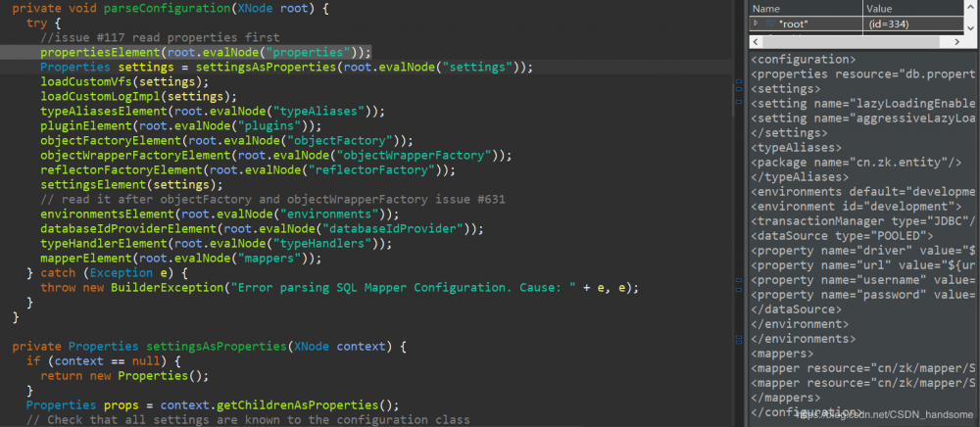The width and height of the screenshot is (980, 427).
Task: Click the environmentsElement code line
Action: pyautogui.click(x=220, y=214)
